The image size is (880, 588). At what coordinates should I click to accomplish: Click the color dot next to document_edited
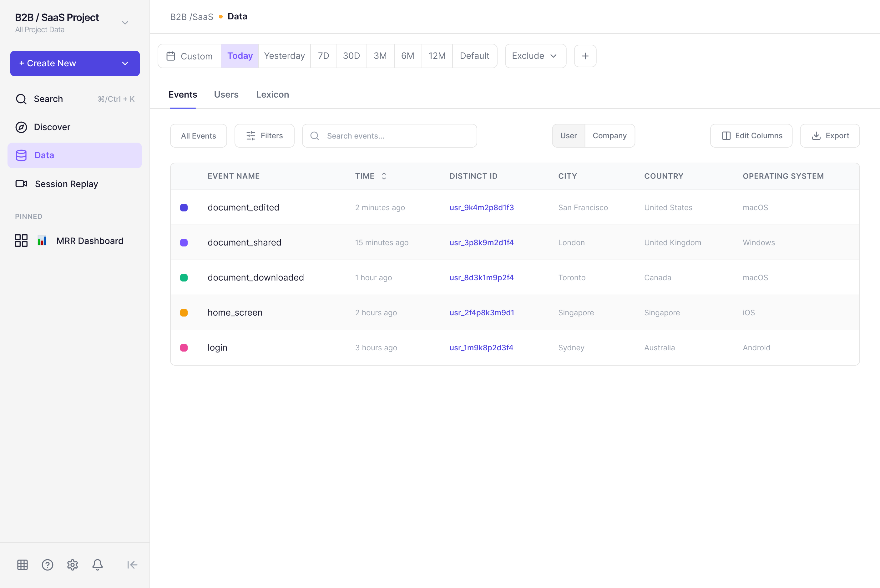(x=184, y=207)
